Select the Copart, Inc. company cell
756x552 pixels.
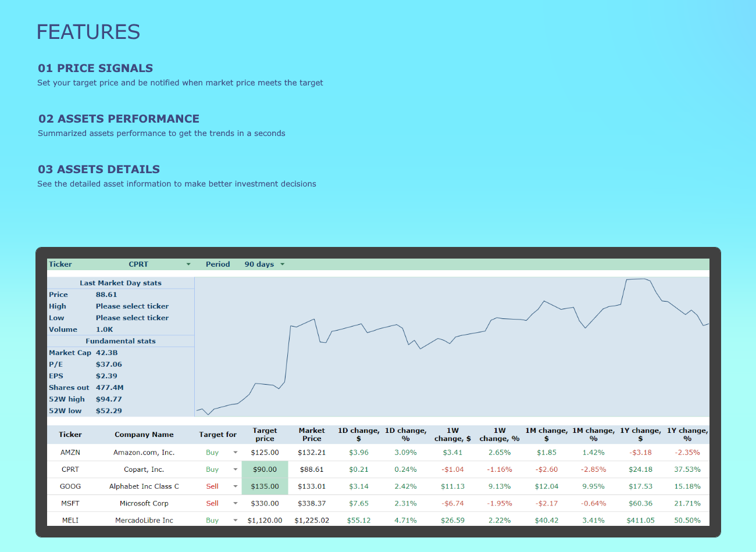click(x=144, y=469)
